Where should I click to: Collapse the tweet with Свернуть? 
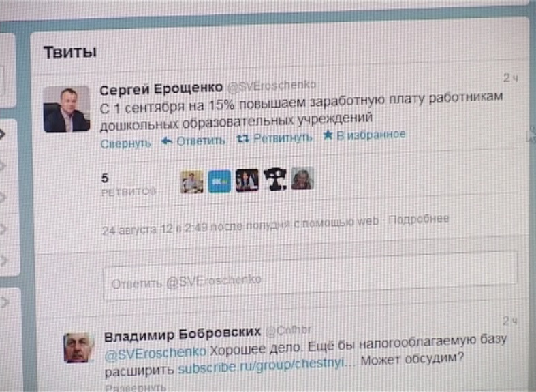[x=126, y=144]
